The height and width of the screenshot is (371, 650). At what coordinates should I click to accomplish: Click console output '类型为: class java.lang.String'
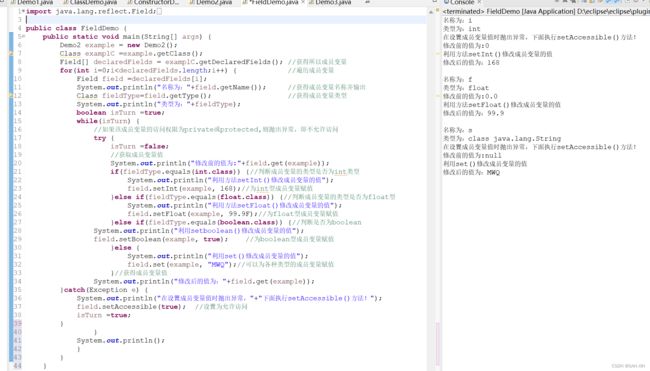coord(502,138)
